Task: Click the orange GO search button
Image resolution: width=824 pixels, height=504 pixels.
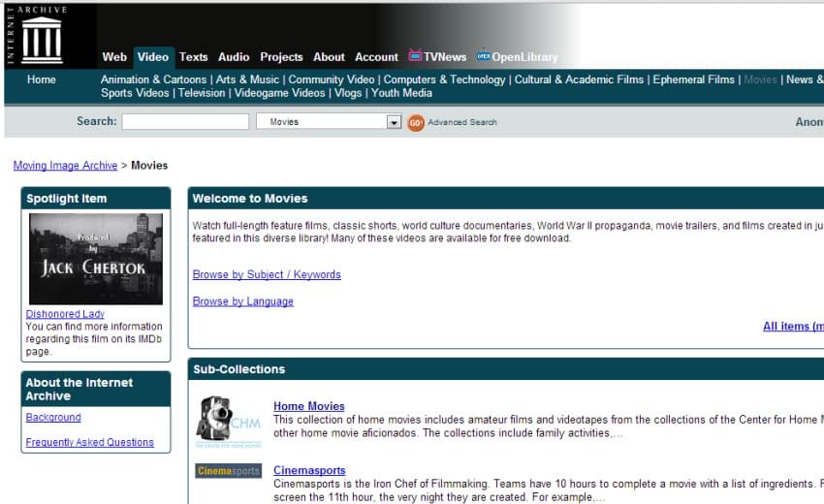Action: 416,123
